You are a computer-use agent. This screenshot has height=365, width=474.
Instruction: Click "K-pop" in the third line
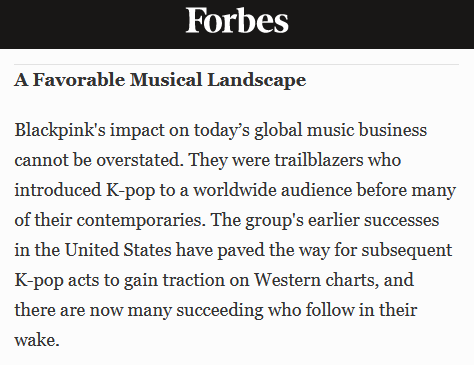(131, 191)
